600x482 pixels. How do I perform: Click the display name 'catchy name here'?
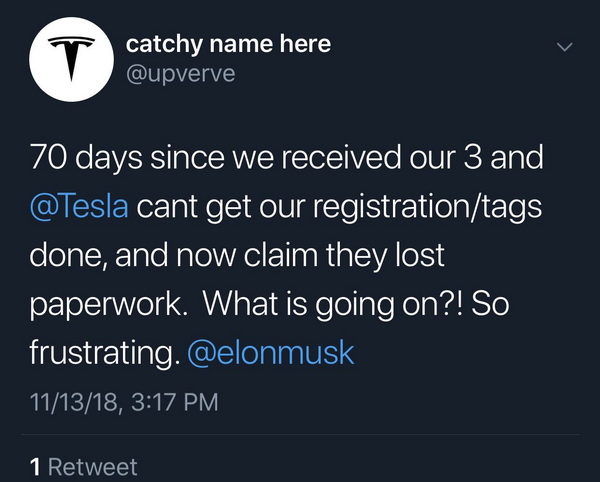click(x=228, y=44)
